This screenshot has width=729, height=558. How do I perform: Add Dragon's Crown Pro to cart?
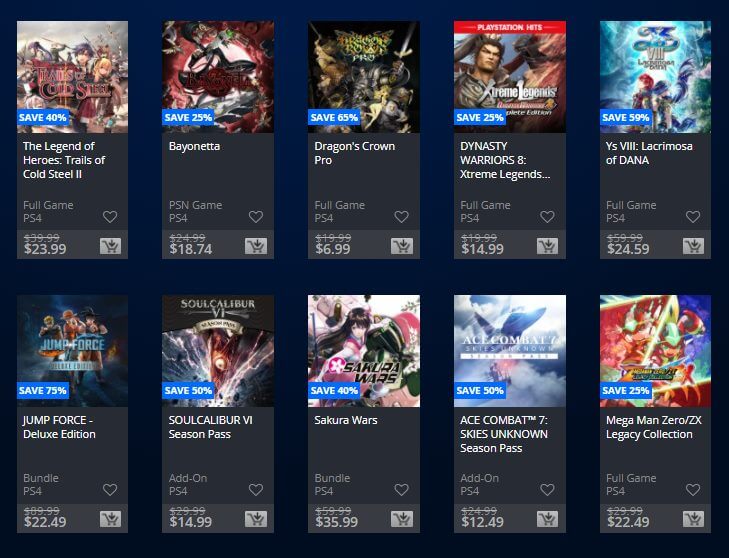coord(402,246)
